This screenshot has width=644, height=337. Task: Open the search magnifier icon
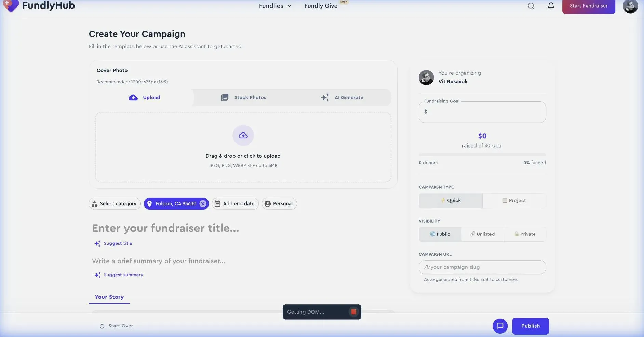point(531,6)
